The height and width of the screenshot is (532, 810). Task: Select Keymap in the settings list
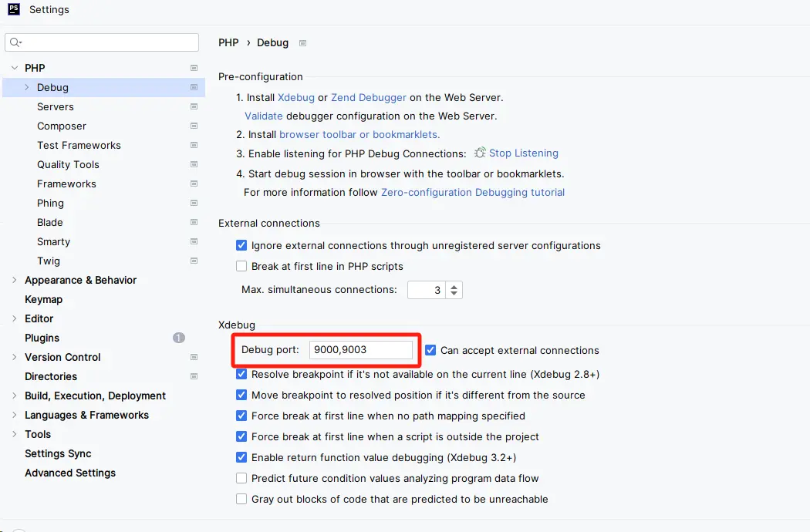43,299
